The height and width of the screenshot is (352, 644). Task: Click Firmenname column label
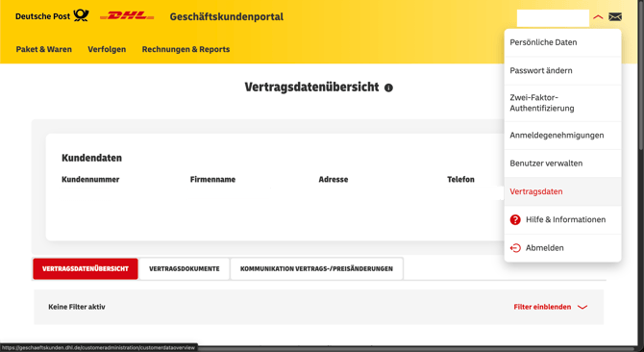point(212,180)
